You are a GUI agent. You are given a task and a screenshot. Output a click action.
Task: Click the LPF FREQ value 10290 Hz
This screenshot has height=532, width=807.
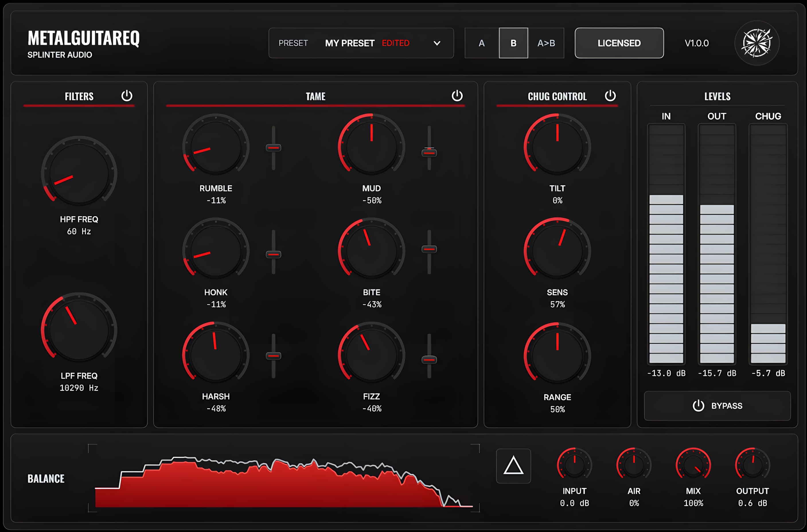click(79, 388)
